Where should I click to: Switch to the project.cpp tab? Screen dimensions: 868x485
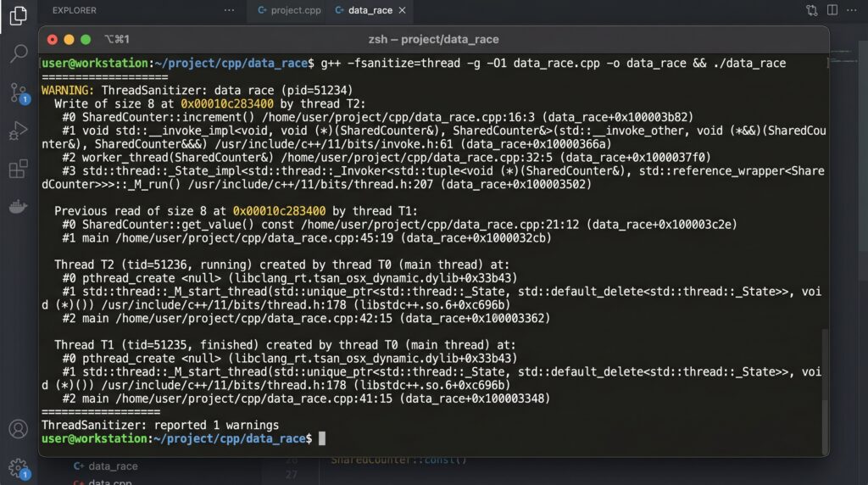point(290,10)
